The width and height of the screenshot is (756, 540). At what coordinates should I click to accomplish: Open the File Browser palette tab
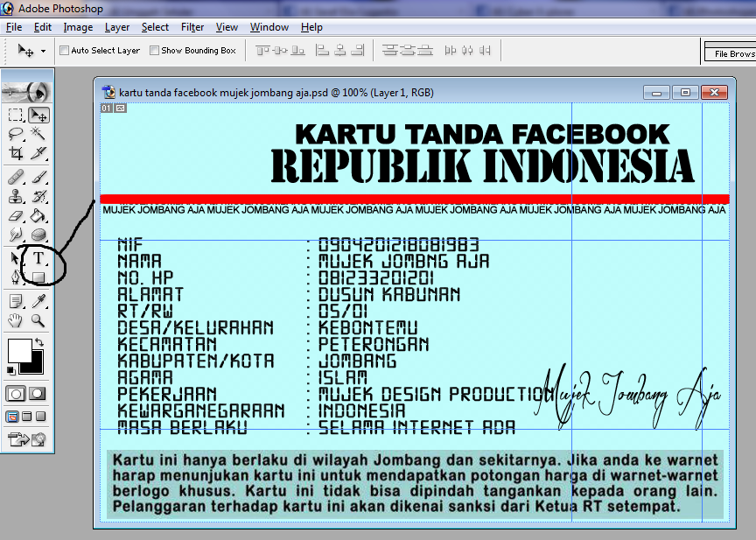(x=731, y=54)
